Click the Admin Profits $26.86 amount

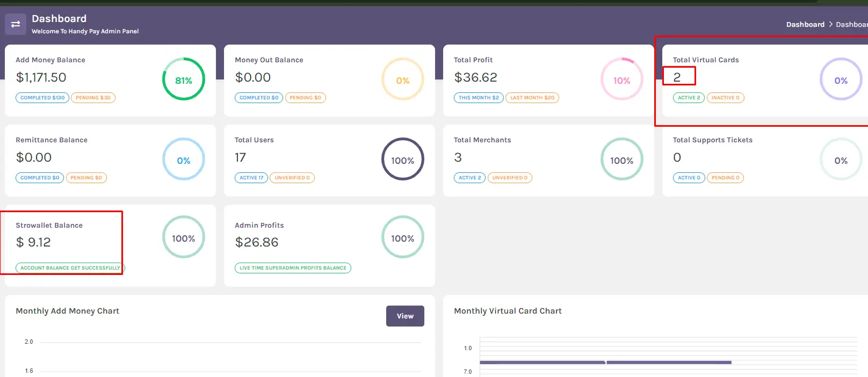click(257, 242)
